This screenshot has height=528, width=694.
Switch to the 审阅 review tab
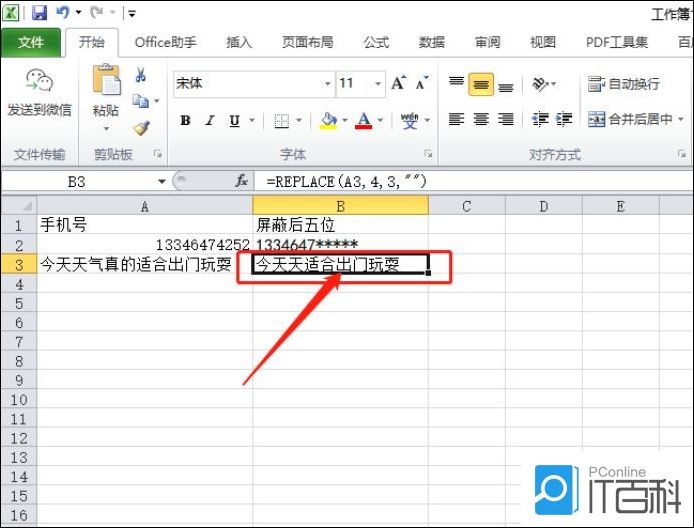pyautogui.click(x=487, y=42)
